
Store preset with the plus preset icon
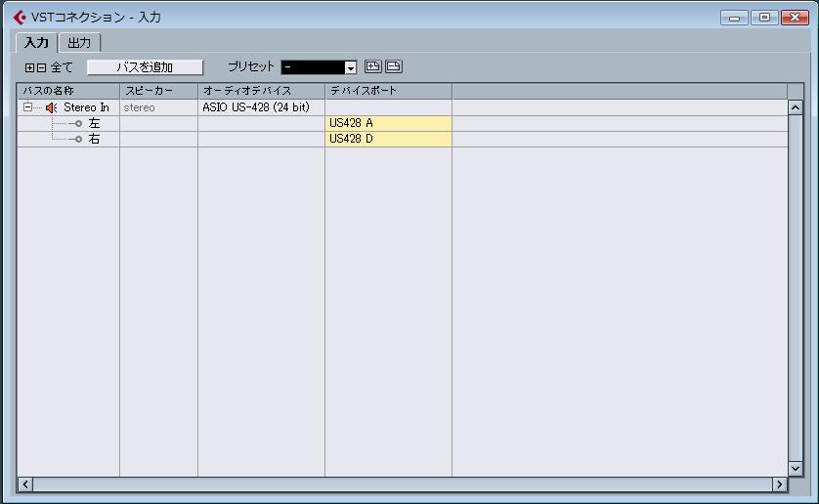click(x=372, y=66)
